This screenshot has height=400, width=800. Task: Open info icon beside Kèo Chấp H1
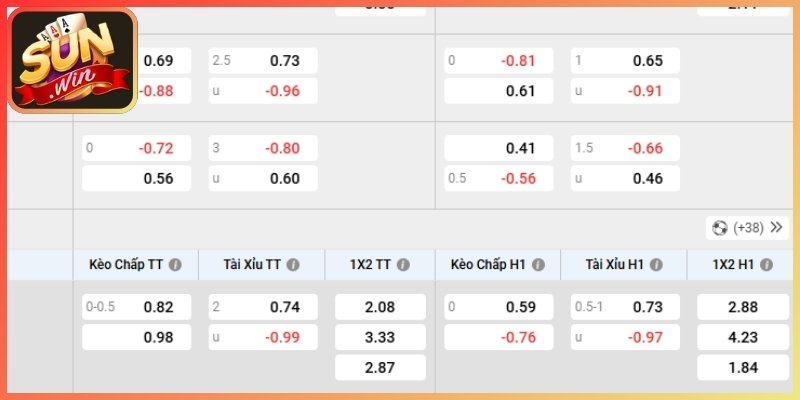coord(538,265)
